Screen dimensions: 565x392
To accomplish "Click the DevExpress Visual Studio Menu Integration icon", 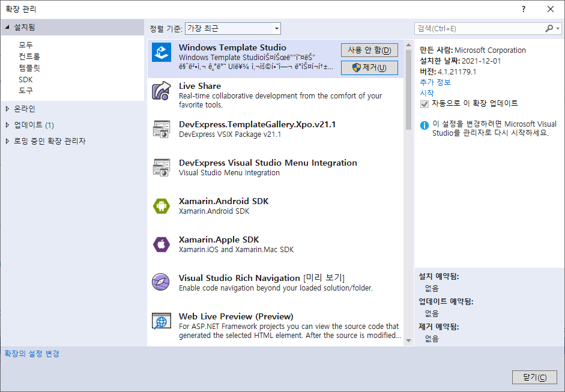I will coord(161,168).
